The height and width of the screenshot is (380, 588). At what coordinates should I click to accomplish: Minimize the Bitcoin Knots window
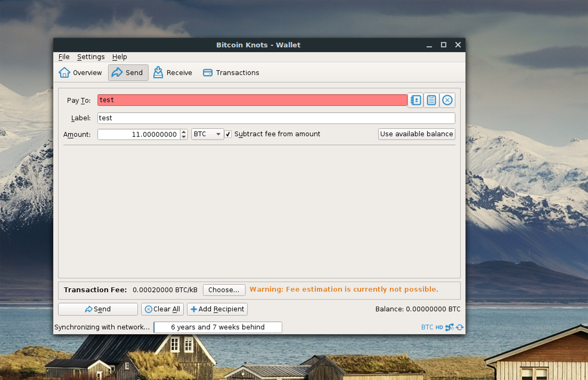click(429, 45)
